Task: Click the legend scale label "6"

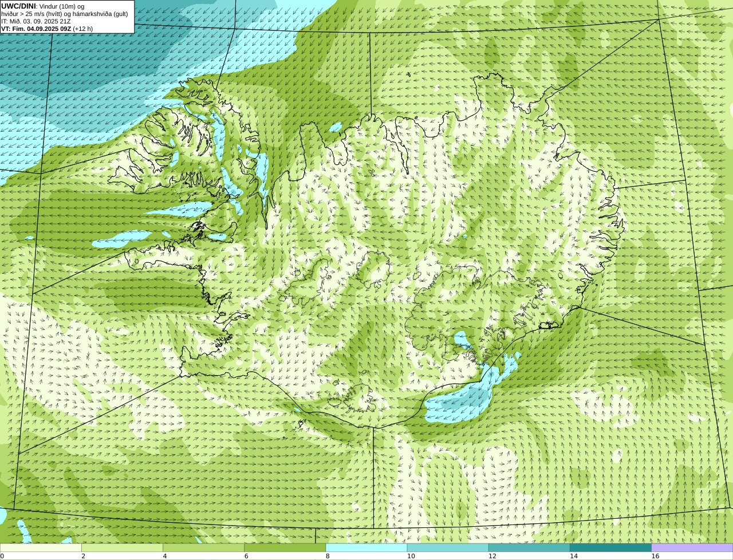Action: (246, 556)
